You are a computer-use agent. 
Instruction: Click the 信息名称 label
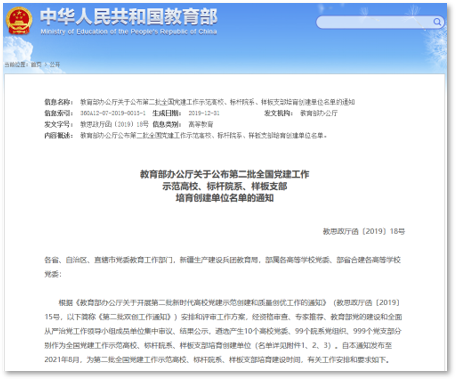[58, 102]
